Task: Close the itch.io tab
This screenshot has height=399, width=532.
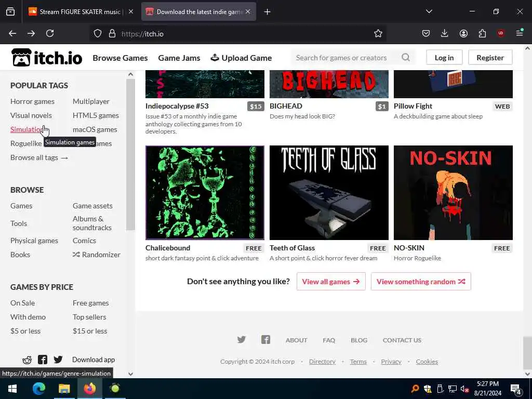Action: tap(248, 11)
